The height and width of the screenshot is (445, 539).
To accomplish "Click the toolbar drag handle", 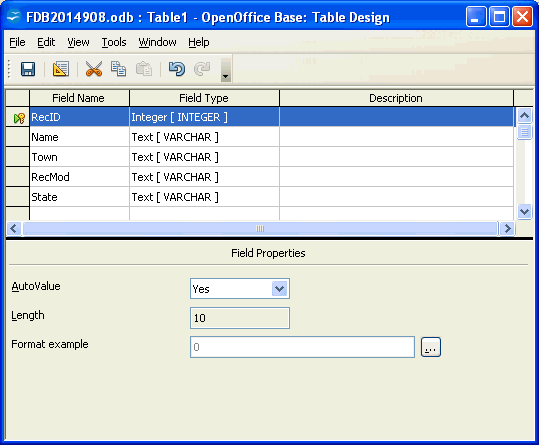I will pos(9,69).
